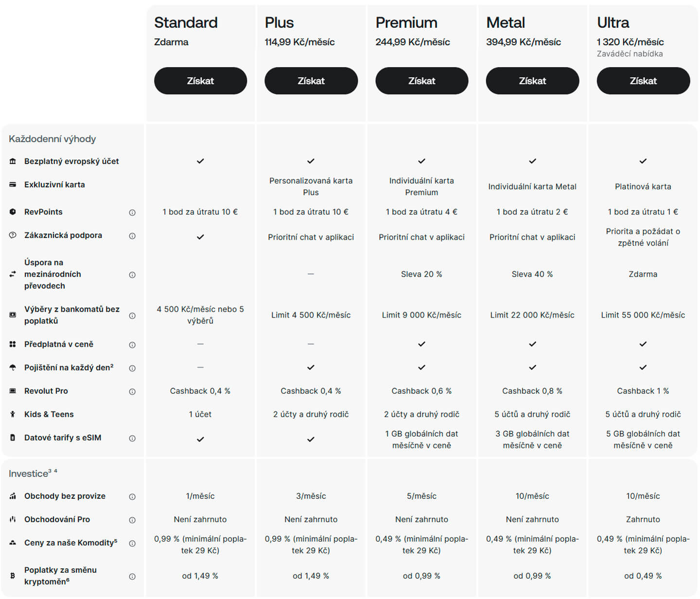Click info icon beside Předplatná v ceně
700x599 pixels.
132,345
